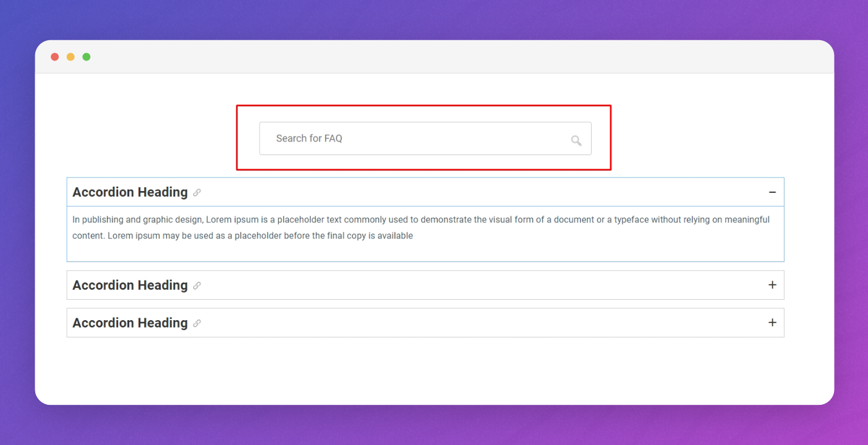Click the search icon inside the FAQ search bar
868x445 pixels.
[x=576, y=140]
